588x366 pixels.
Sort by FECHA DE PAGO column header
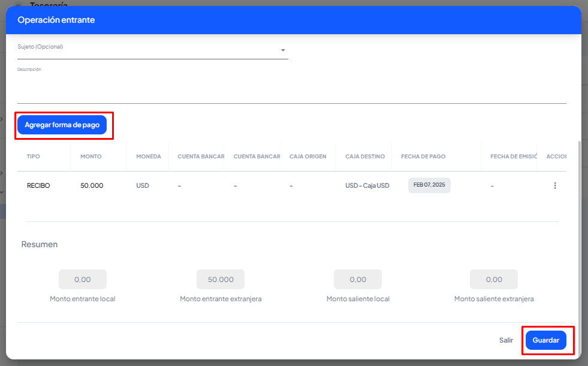[423, 157]
